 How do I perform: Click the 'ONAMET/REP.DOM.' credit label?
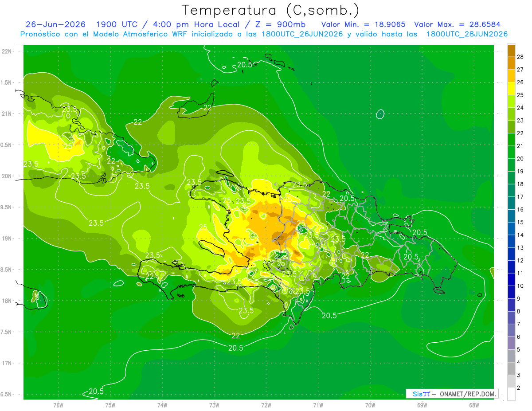click(x=469, y=394)
